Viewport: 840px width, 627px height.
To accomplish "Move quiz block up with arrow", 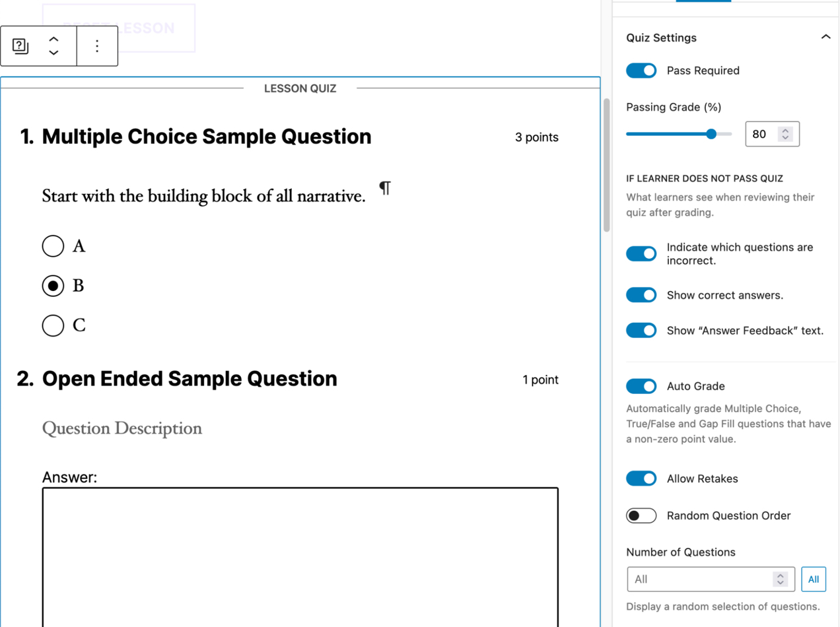I will [53, 40].
